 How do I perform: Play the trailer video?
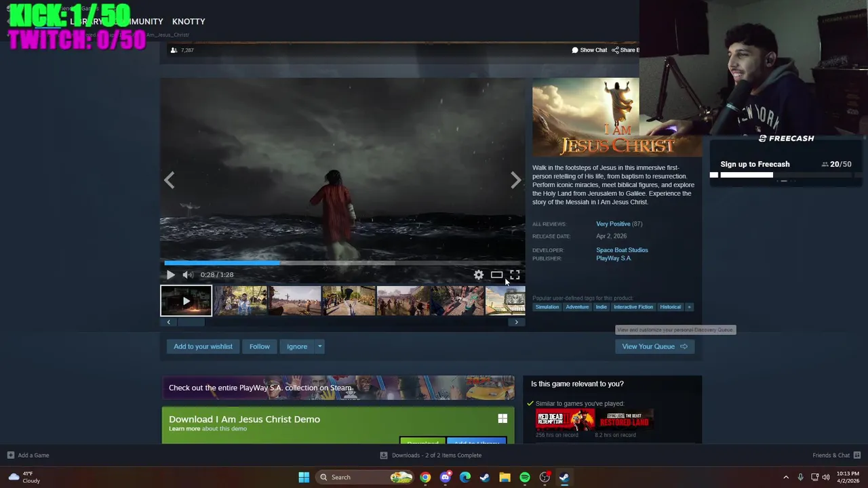(x=170, y=274)
